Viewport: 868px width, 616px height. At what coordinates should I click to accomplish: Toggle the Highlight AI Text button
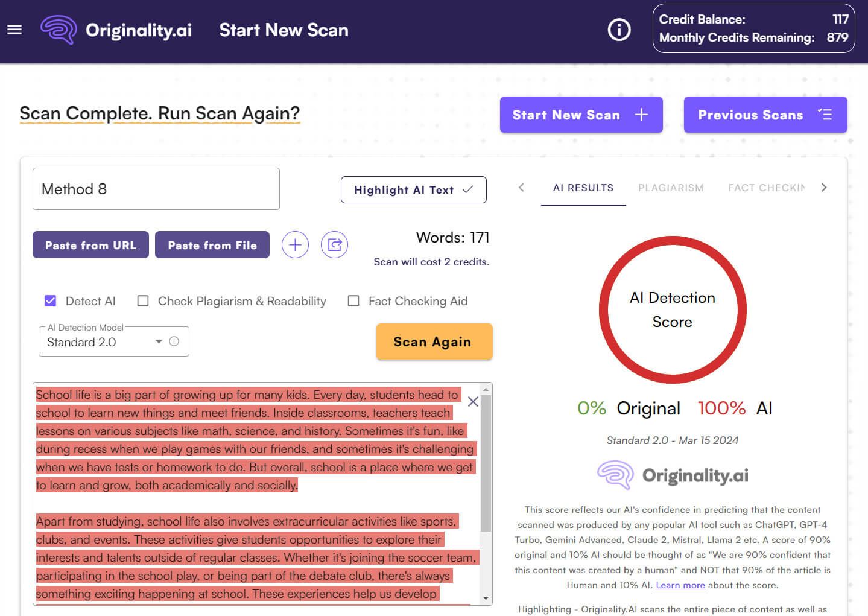pos(413,190)
